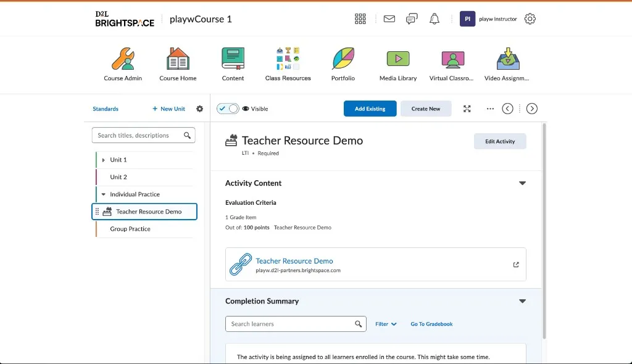Enter fullscreen view of activity
Image resolution: width=632 pixels, height=364 pixels.
point(467,109)
